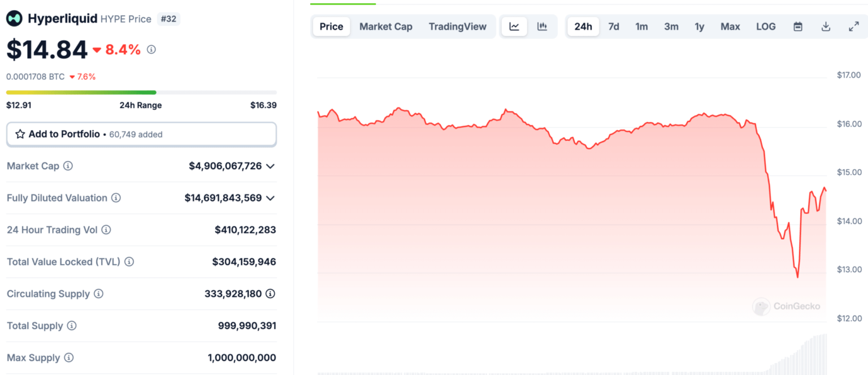Switch chart to line chart view
Viewport: 868px width, 375px height.
coord(514,26)
